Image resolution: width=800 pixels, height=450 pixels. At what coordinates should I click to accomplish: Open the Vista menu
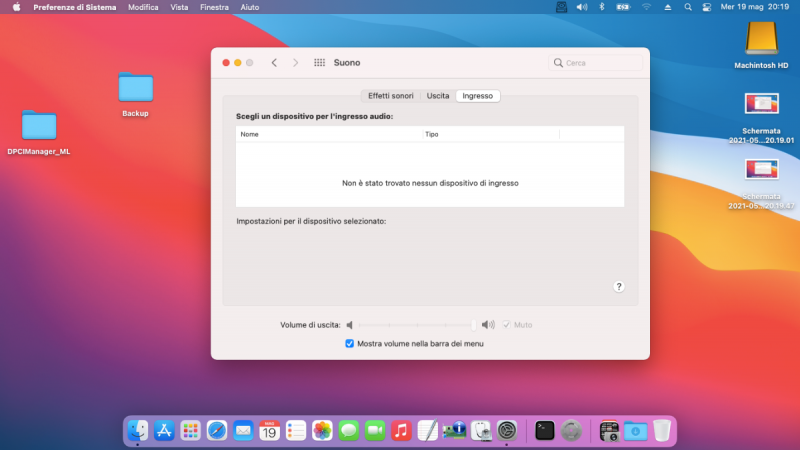179,7
